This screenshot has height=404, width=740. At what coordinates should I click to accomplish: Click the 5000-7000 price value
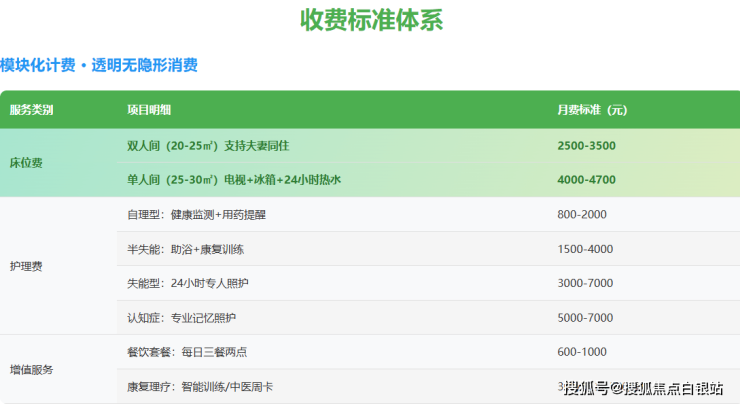(x=585, y=318)
